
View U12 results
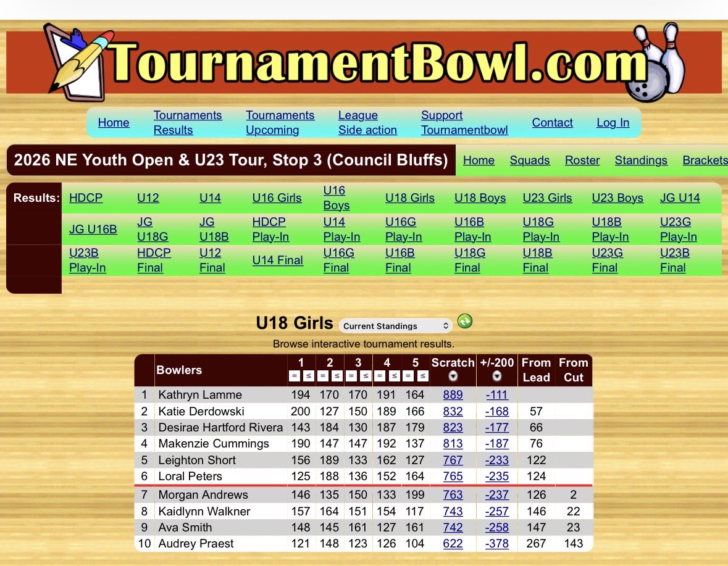tap(148, 198)
